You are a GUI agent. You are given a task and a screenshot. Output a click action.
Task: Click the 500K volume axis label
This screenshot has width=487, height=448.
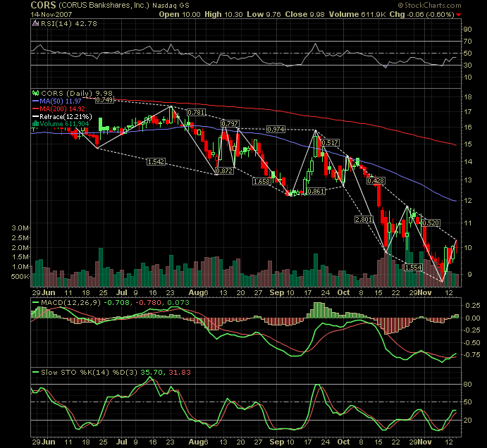point(20,276)
